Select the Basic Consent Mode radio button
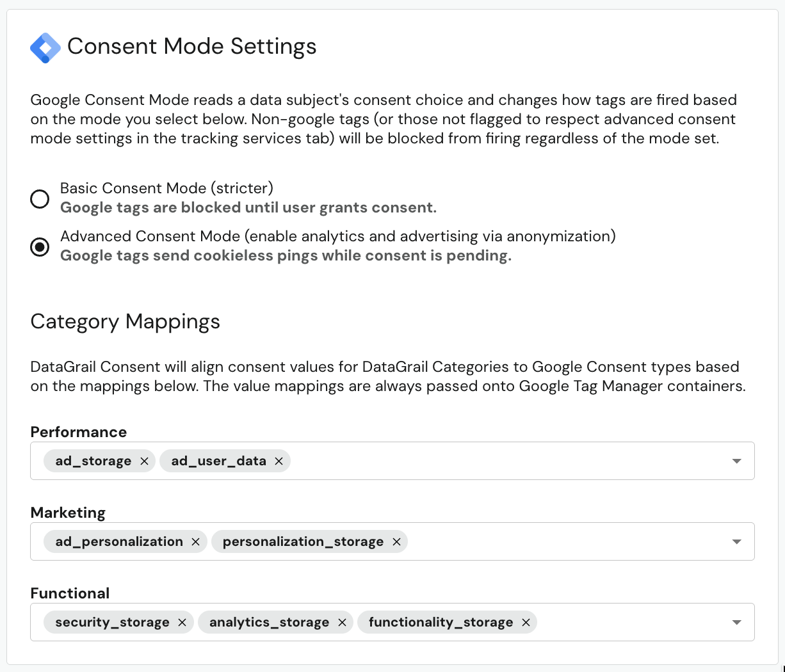 [40, 199]
